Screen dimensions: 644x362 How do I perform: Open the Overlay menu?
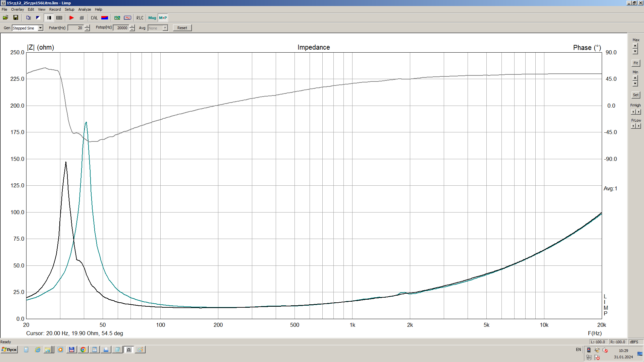(17, 9)
